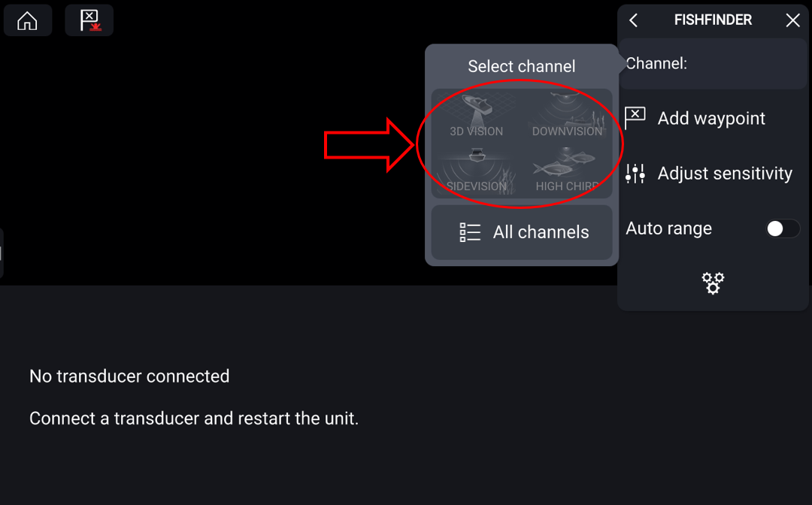Open settings via the gears icon
The image size is (812, 505).
point(713,283)
